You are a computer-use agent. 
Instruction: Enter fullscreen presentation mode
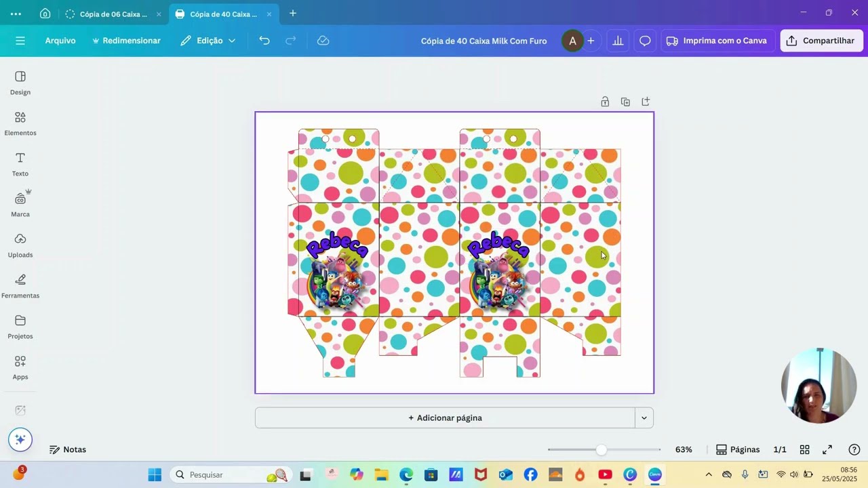pyautogui.click(x=827, y=449)
